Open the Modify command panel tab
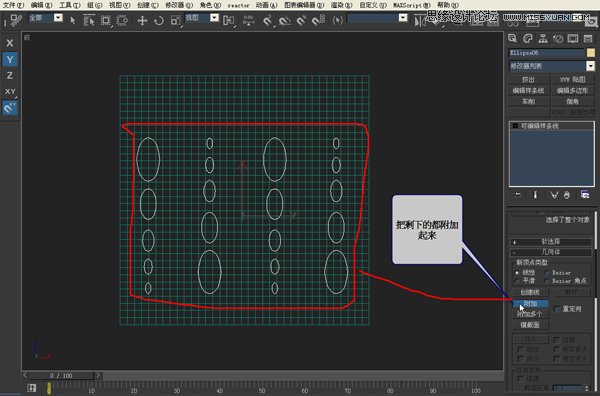600x396 pixels. [528, 38]
